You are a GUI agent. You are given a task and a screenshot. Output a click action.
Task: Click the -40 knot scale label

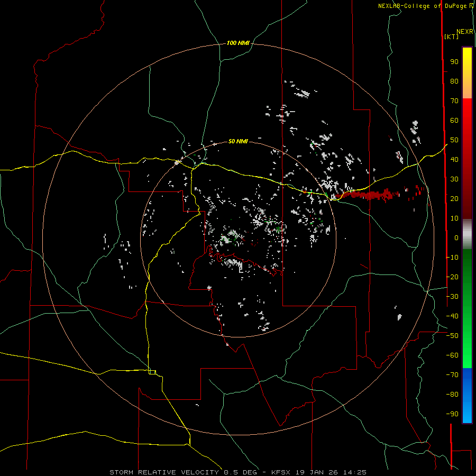(452, 316)
